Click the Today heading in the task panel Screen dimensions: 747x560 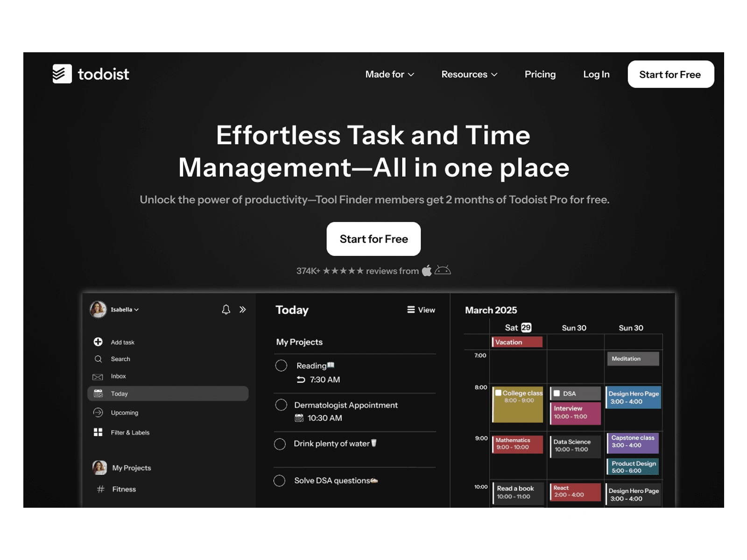(292, 310)
